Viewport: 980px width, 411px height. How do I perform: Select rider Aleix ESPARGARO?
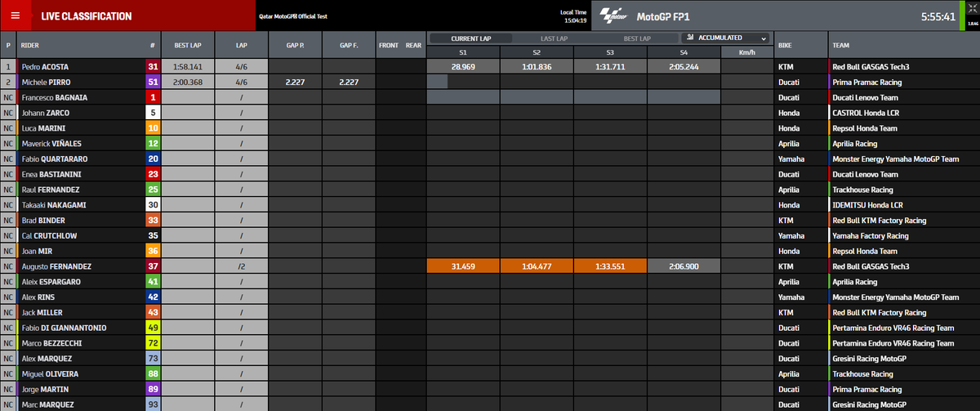point(52,282)
